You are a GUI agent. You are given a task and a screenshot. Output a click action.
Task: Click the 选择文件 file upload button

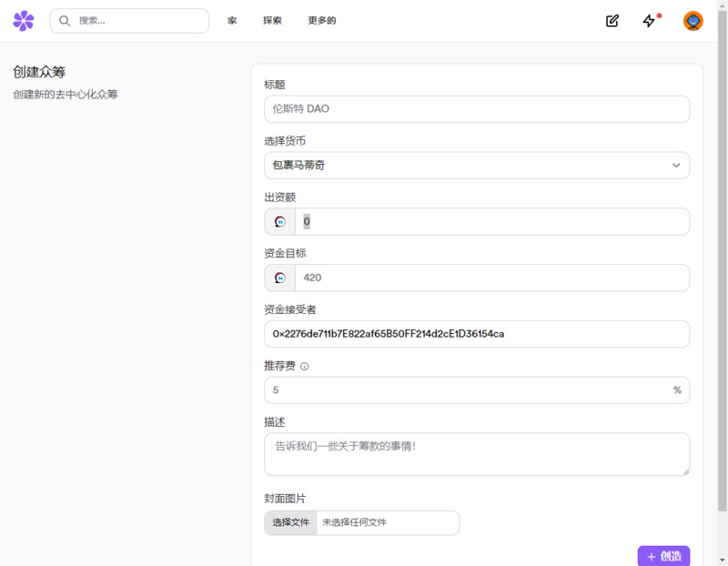point(290,522)
